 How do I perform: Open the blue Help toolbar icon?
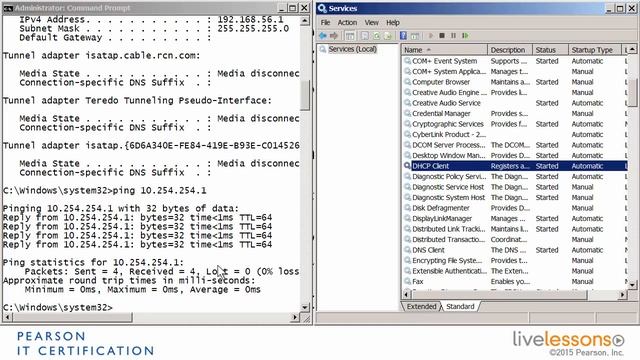(x=403, y=36)
